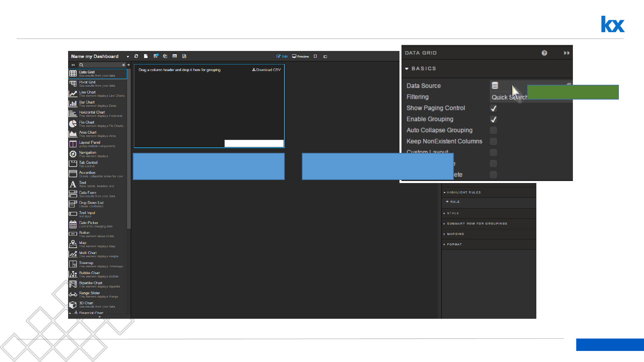Expand the Margins section

455,234
